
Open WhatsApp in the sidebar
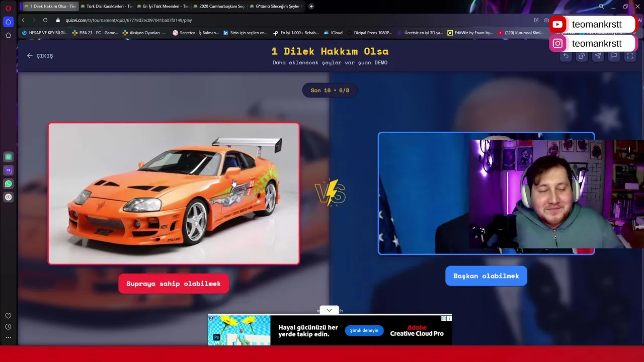point(8,184)
